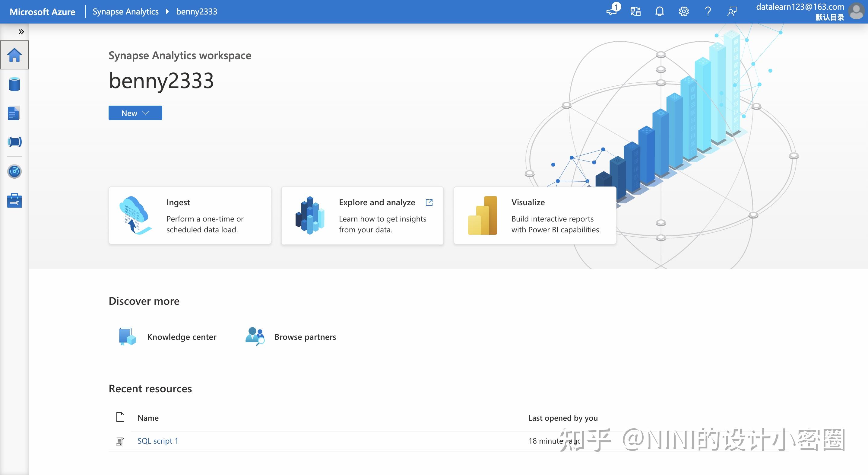
Task: Open the Integrate hub pipeline icon
Action: (14, 142)
